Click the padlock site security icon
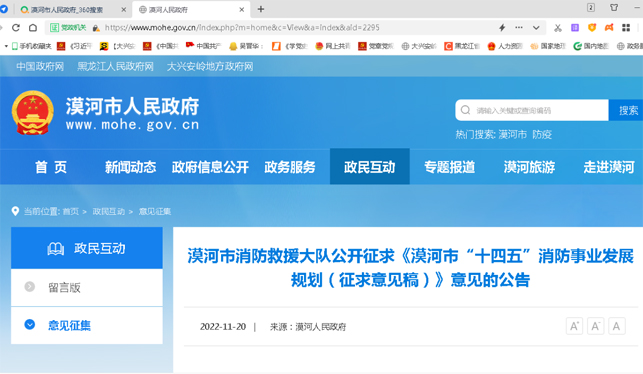643x374 pixels. point(96,28)
